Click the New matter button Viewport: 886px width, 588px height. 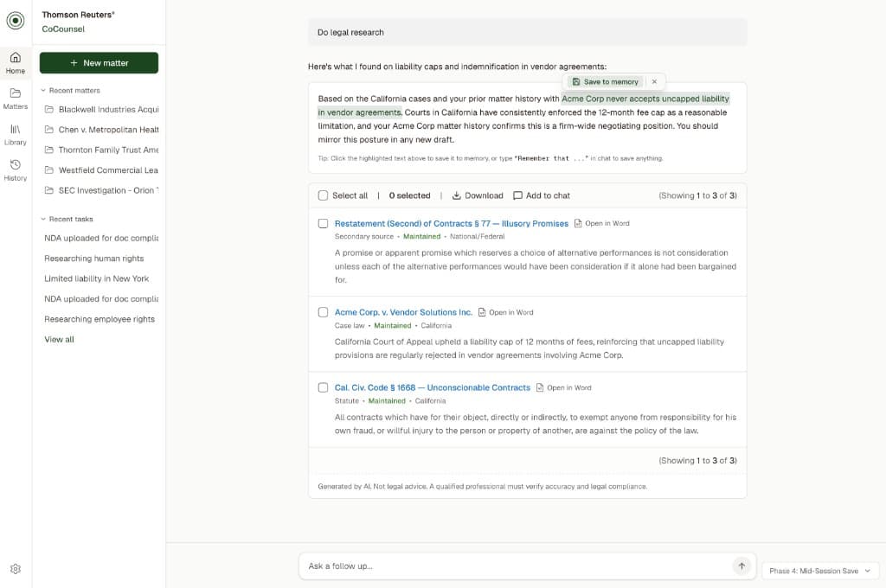click(99, 63)
